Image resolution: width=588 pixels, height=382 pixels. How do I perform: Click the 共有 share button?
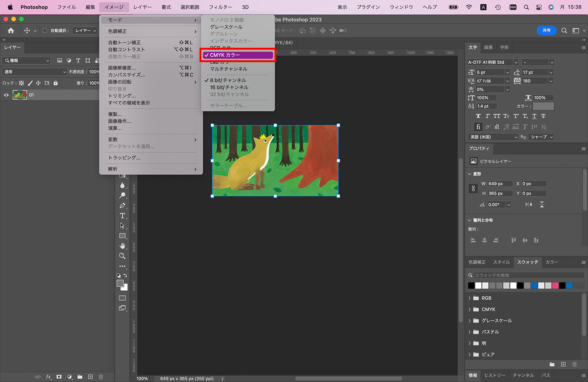click(546, 31)
